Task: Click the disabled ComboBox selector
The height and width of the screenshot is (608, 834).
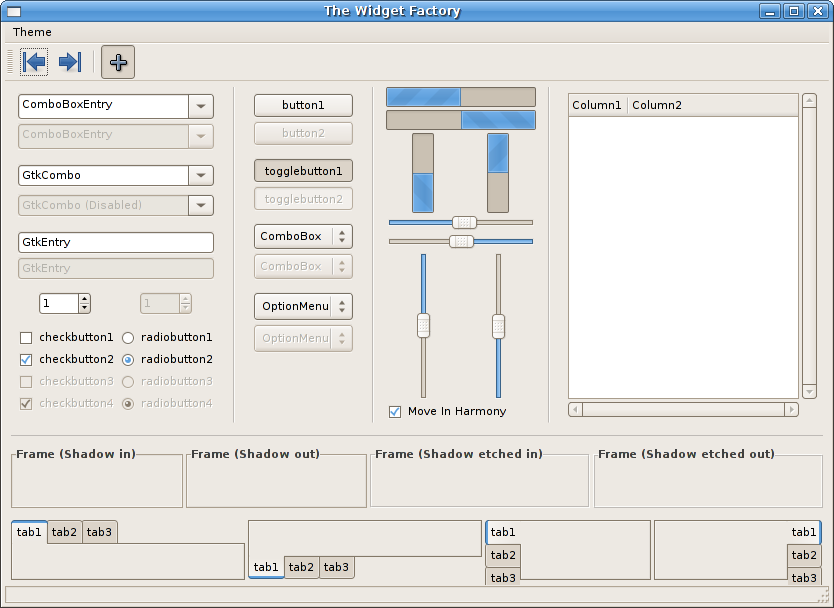Action: [303, 266]
